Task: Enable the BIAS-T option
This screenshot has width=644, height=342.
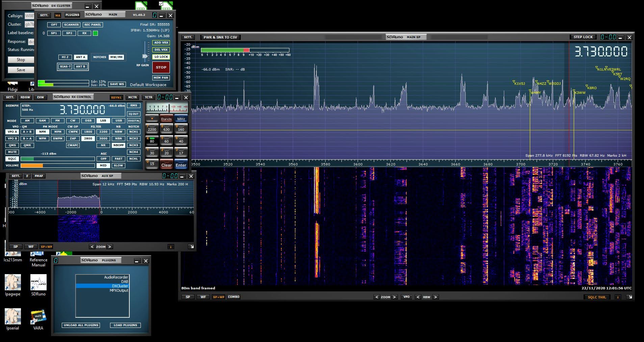Action: (x=65, y=67)
